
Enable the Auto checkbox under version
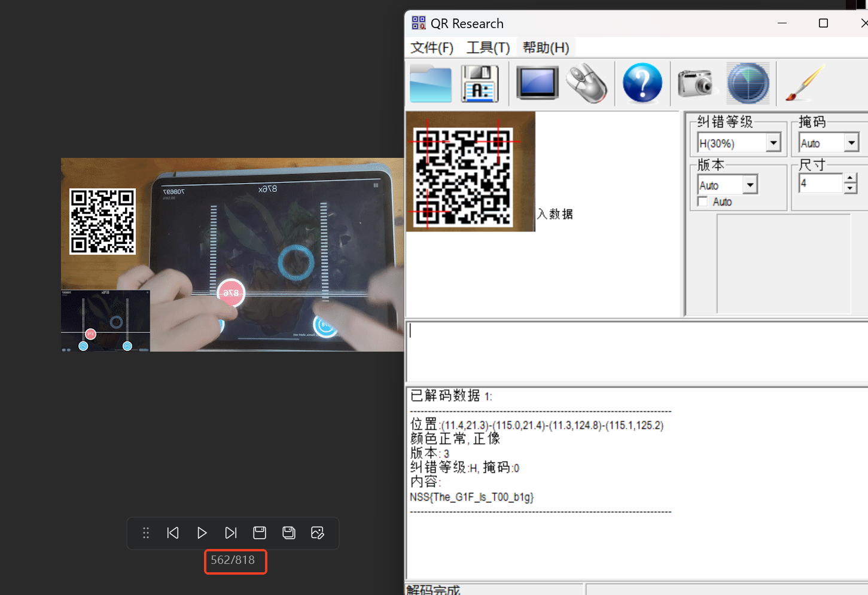coord(703,202)
